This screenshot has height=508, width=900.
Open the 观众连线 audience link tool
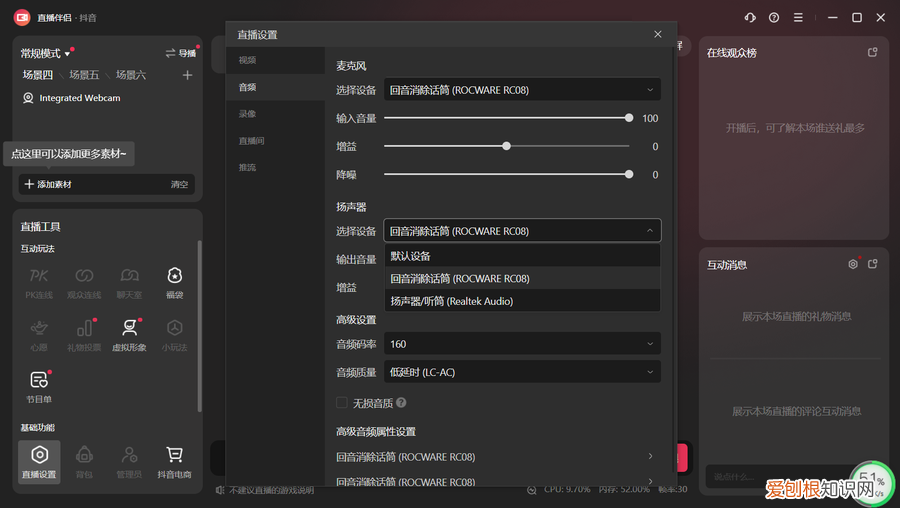coord(84,283)
